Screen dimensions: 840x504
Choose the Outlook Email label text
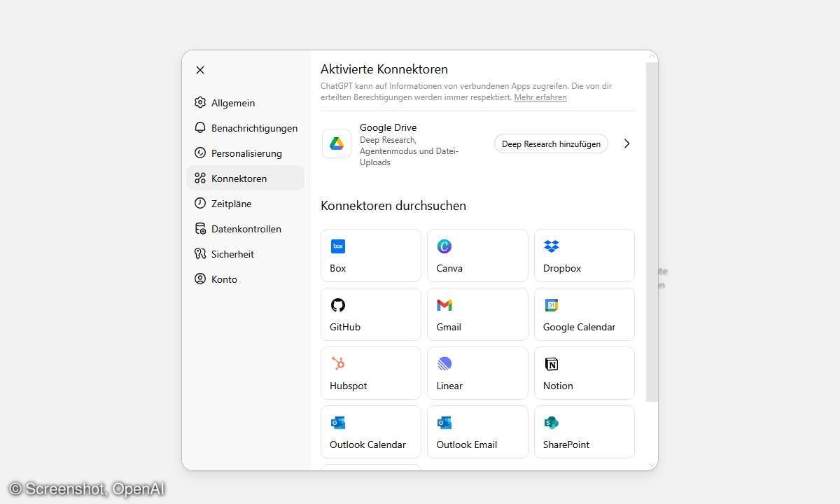click(467, 444)
